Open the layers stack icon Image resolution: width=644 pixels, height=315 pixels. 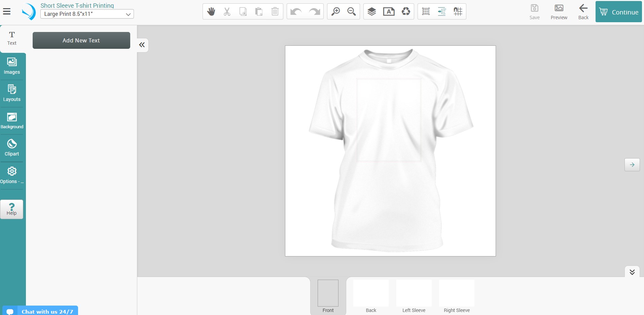(x=371, y=12)
